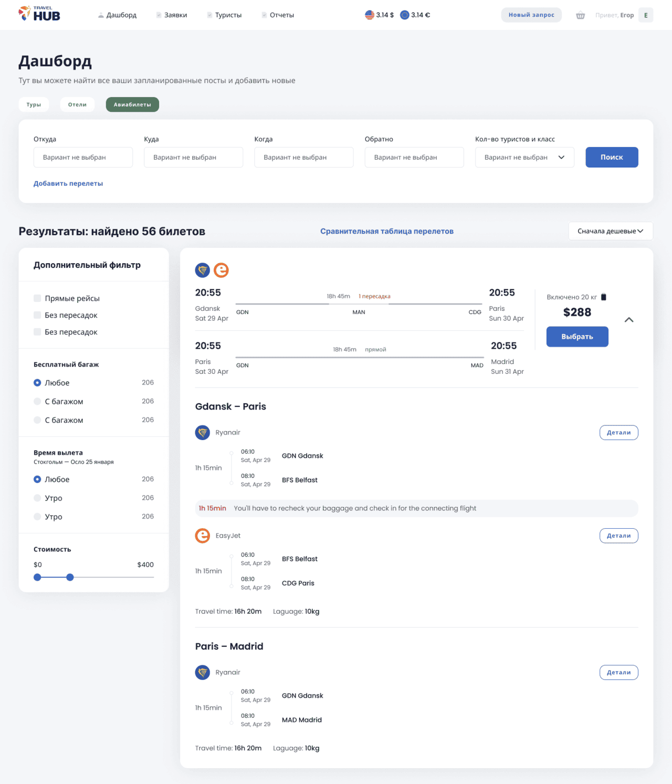This screenshot has height=784, width=672.
Task: Collapse the ticket details with chevron up
Action: pyautogui.click(x=629, y=320)
